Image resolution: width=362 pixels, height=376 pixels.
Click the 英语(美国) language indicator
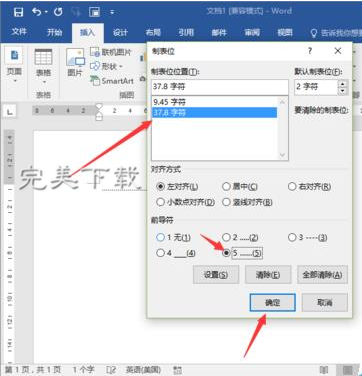[x=143, y=370]
